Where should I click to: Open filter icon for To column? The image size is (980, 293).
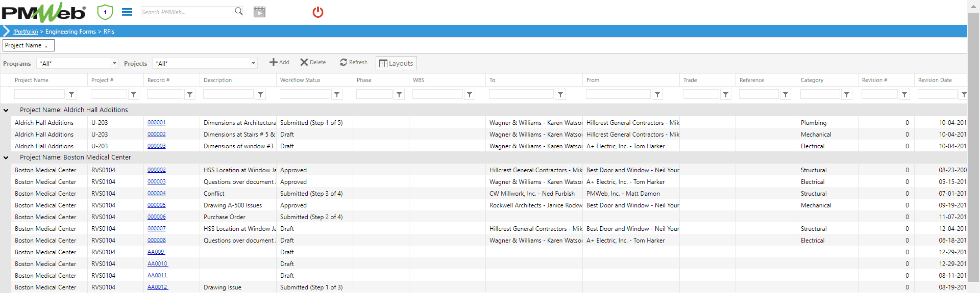[x=560, y=94]
